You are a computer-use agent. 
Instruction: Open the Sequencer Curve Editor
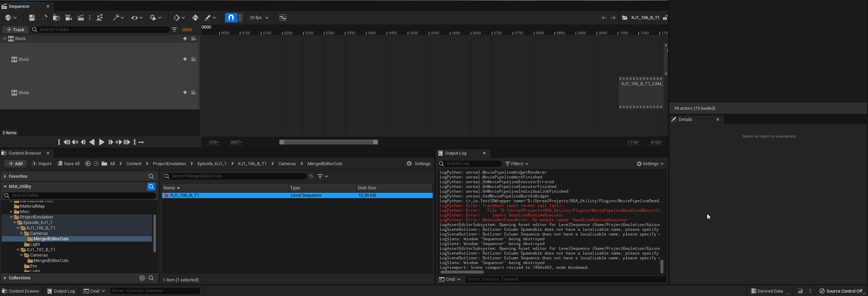(x=283, y=18)
